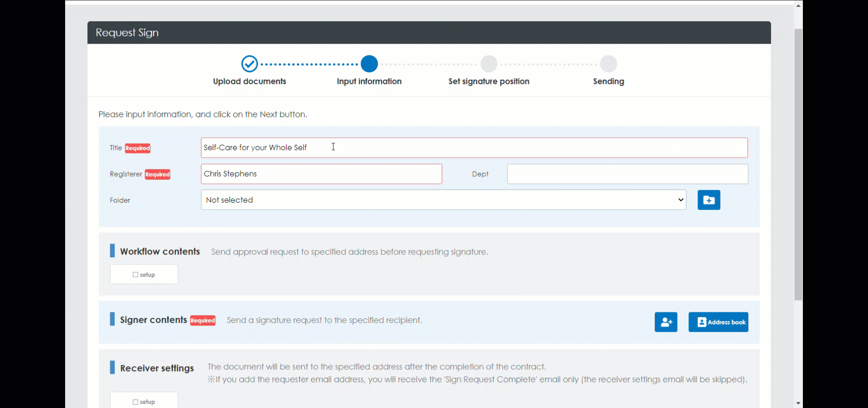Click the Signer contents heading

[153, 320]
